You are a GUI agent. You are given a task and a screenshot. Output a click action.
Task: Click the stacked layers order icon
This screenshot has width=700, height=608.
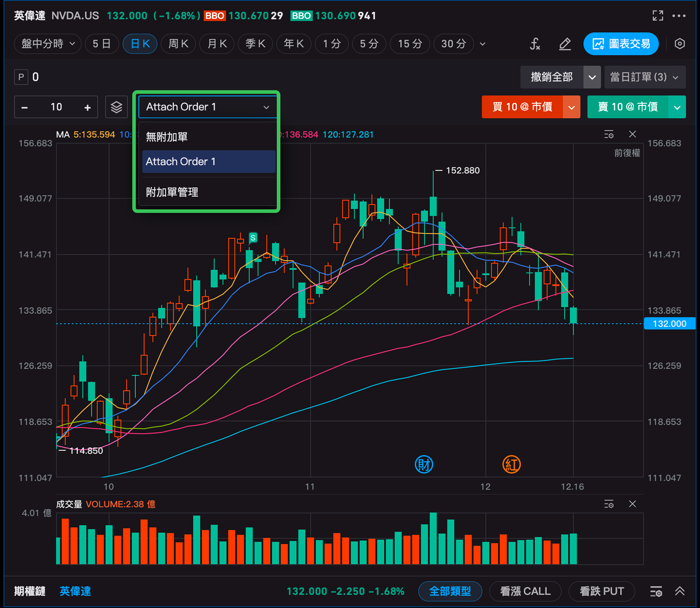click(116, 107)
